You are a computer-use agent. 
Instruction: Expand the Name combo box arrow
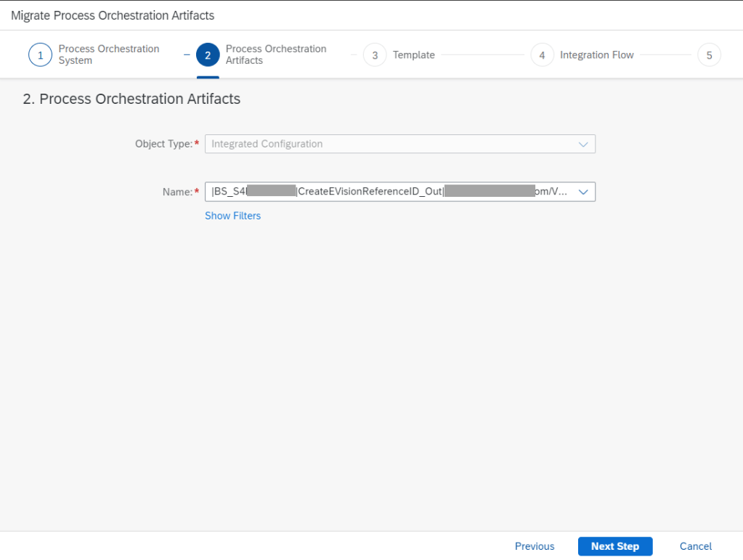click(582, 192)
